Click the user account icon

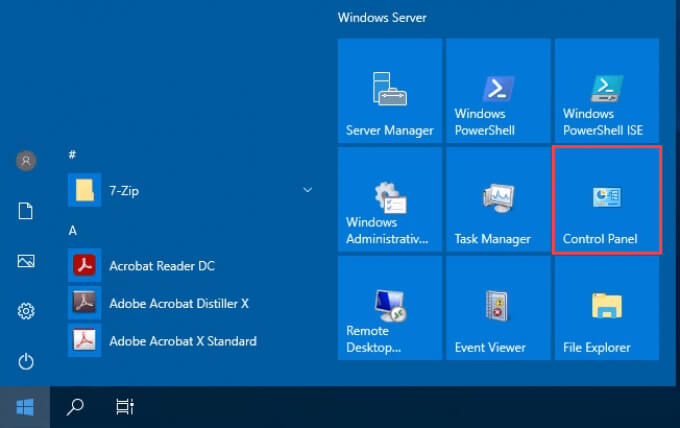26,161
